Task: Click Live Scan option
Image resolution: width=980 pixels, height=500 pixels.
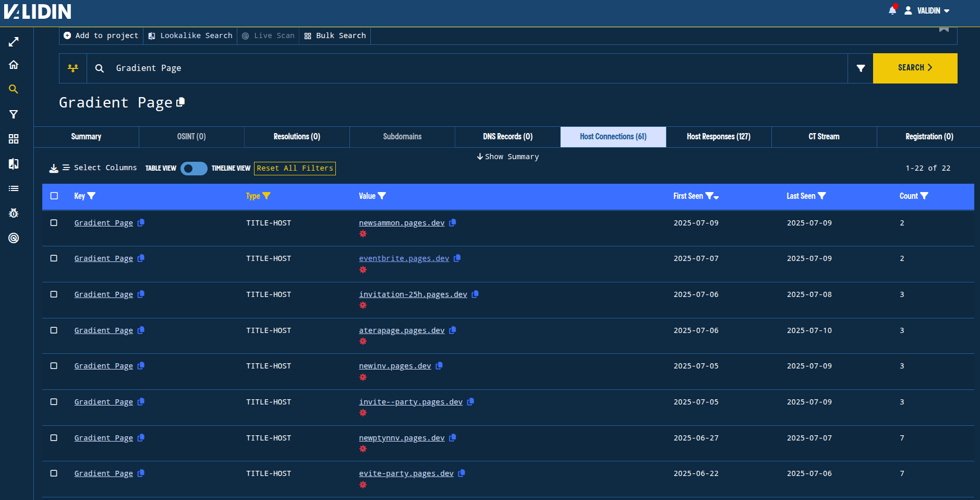Action: coord(268,35)
